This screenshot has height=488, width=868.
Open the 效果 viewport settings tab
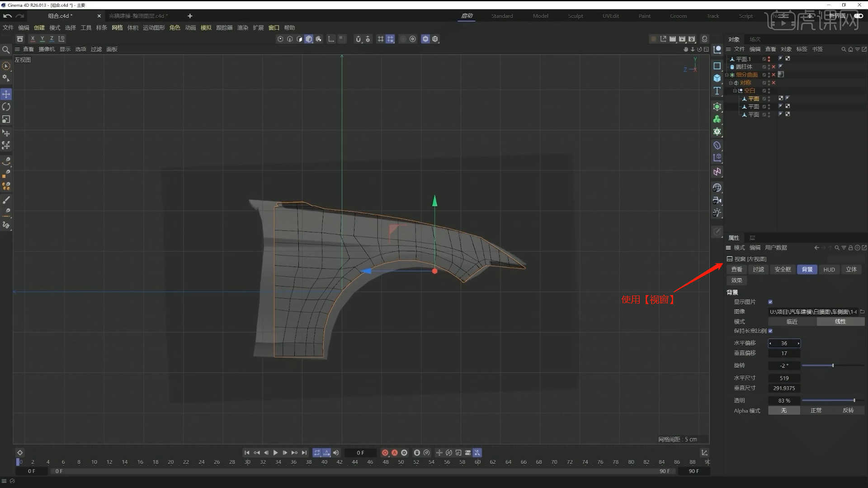(737, 280)
